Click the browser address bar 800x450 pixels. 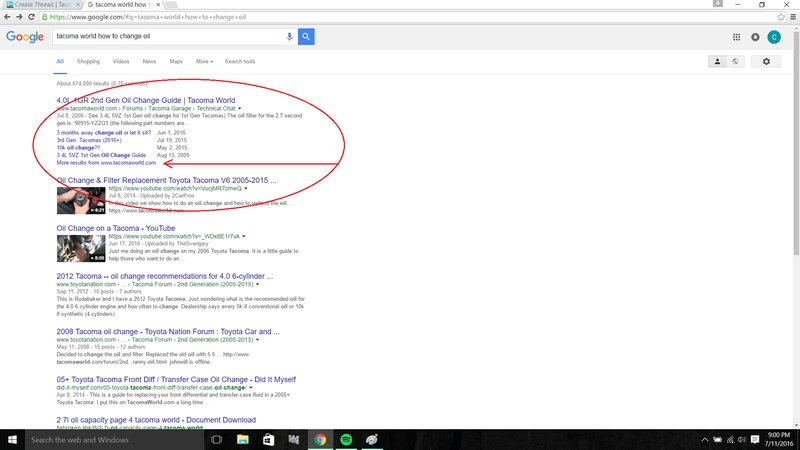[408, 17]
